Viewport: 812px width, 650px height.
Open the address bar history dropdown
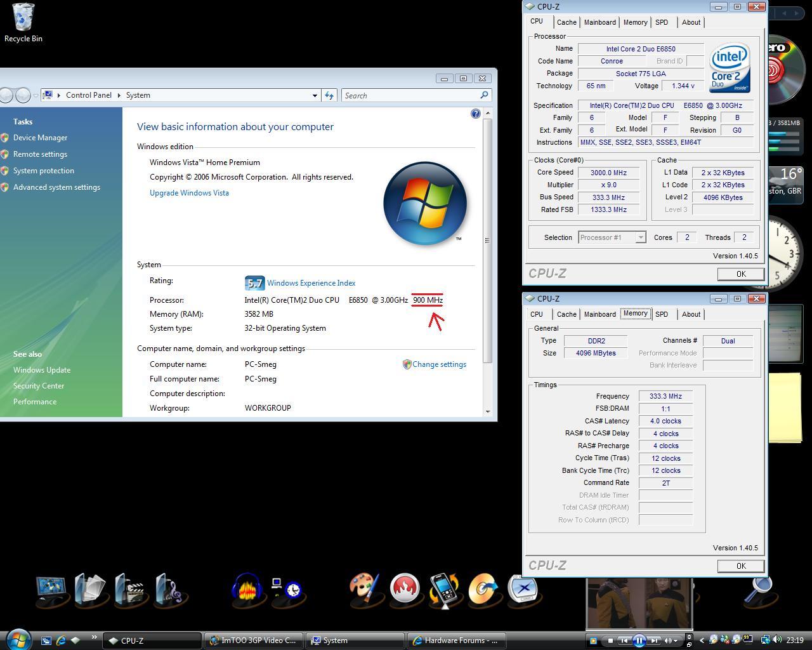pos(315,95)
